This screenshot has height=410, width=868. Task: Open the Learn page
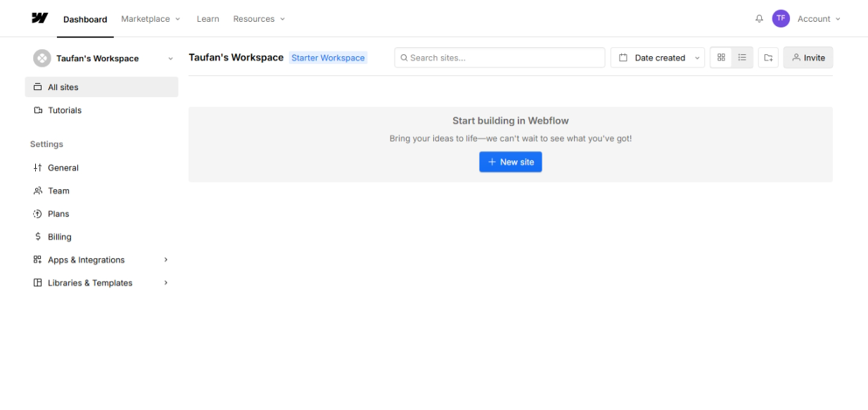208,19
